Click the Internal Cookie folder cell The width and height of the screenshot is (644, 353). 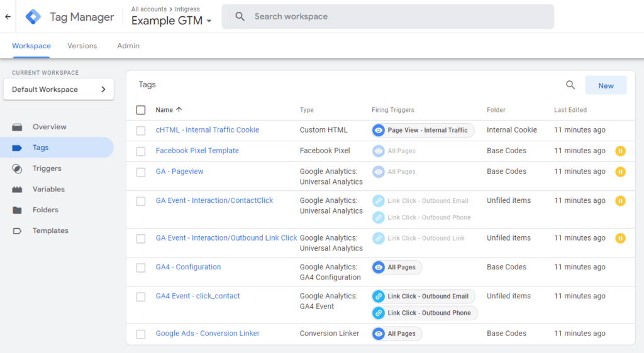tap(512, 130)
